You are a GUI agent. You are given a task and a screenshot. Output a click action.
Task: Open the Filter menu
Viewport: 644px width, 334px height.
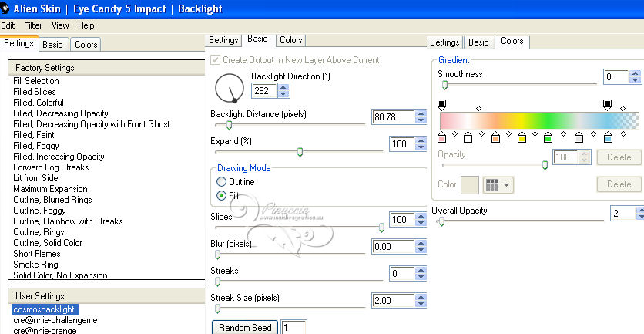pyautogui.click(x=33, y=25)
